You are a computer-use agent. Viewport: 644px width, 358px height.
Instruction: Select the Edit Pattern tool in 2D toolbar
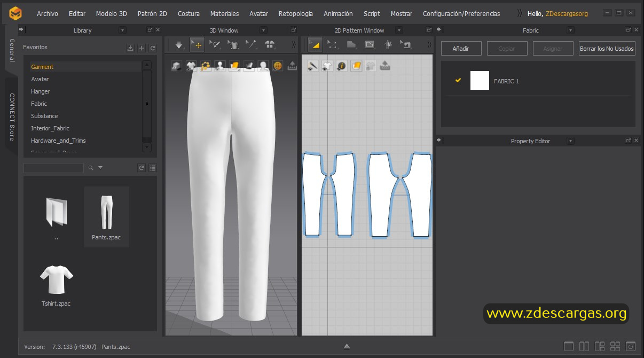tap(315, 45)
